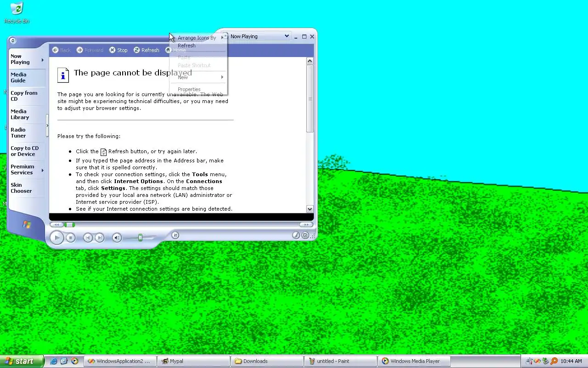The width and height of the screenshot is (588, 368).
Task: Click the Refresh page icon in instructions
Action: [x=103, y=152]
